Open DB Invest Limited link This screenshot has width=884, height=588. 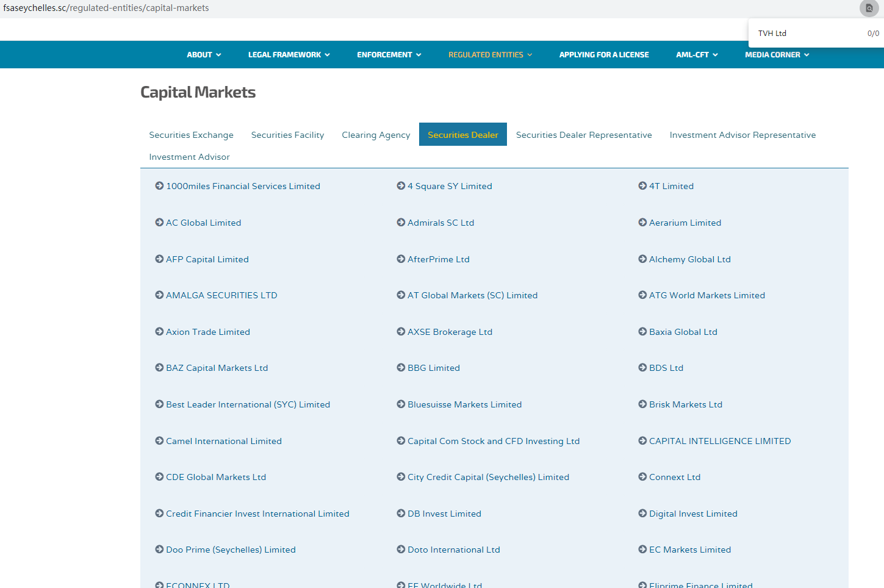pos(444,514)
